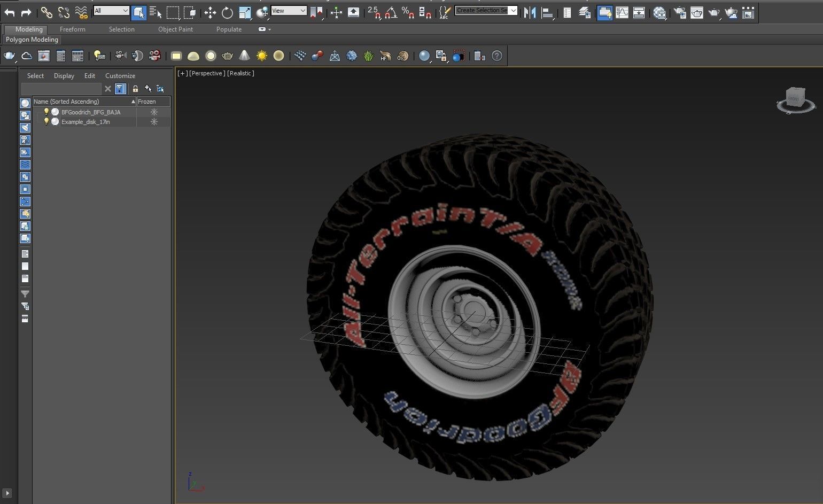Open Render Setup dialog
Viewport: 823px width, 504px height.
[x=680, y=12]
